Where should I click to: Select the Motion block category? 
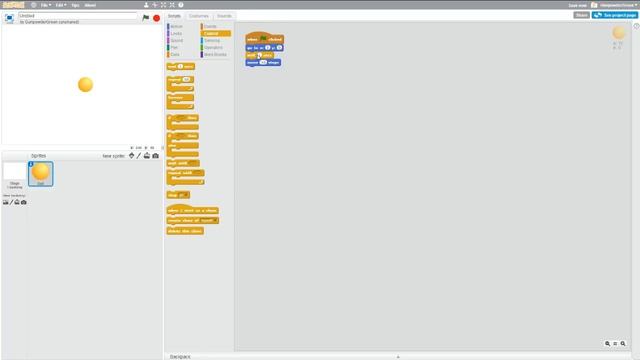click(x=176, y=27)
